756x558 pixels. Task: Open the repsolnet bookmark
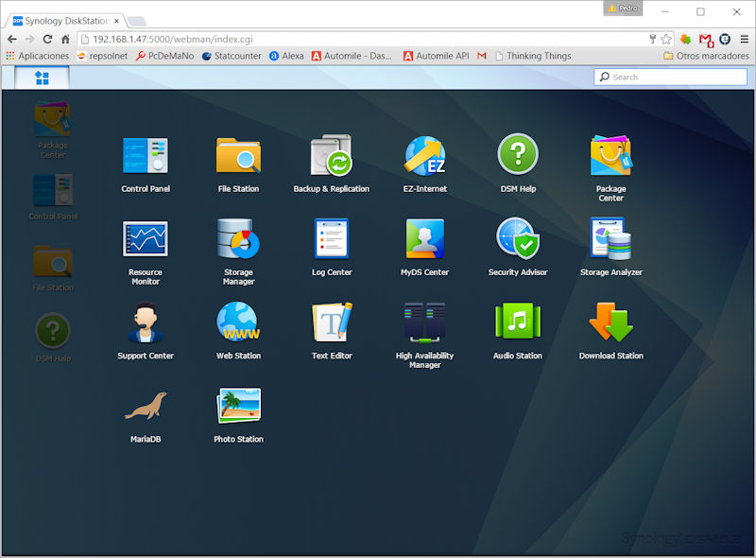click(102, 56)
